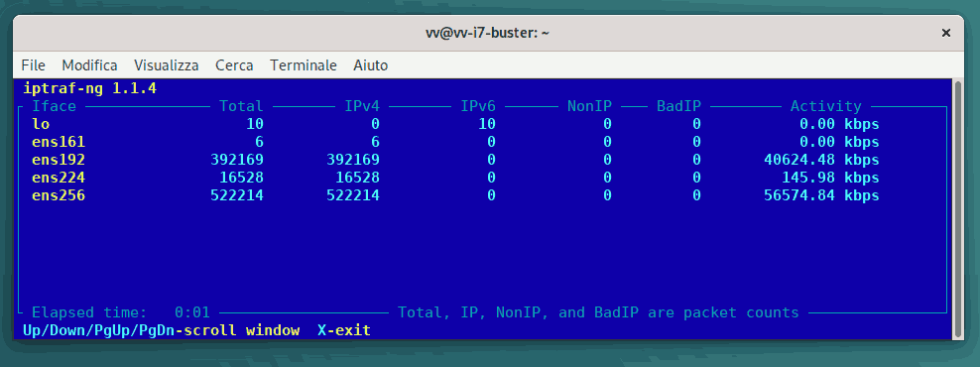Viewport: 980px width, 367px height.
Task: Click Total value 10 for lo
Action: point(255,124)
